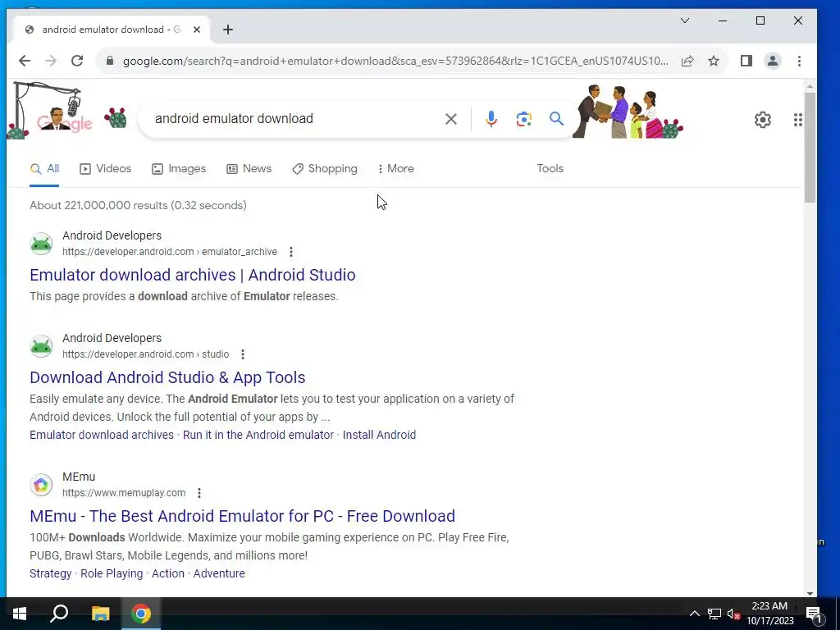Open the Chrome side panel icon
This screenshot has height=630, width=840.
(746, 61)
